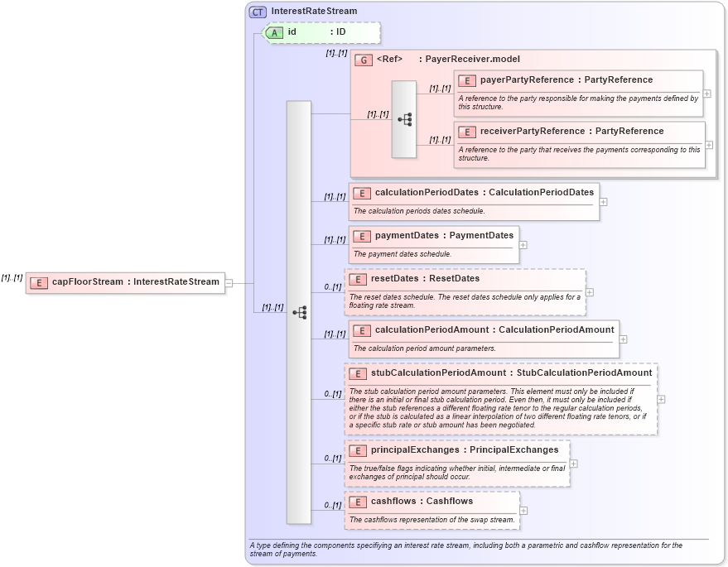Click the E icon on cashflows element
728x567 pixels.
(x=358, y=501)
